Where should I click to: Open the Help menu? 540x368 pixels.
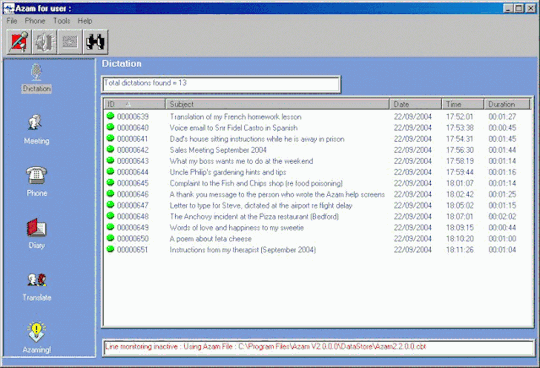pyautogui.click(x=85, y=21)
